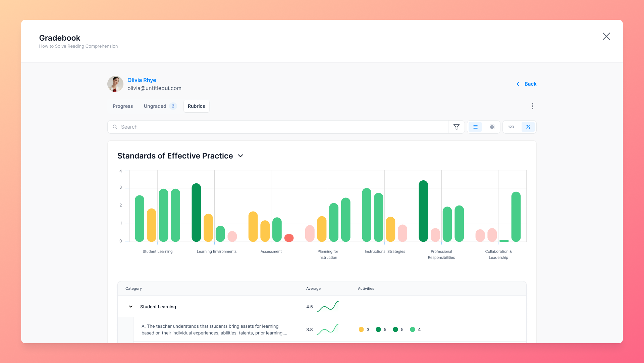Viewport: 644px width, 363px height.
Task: Select the Rubrics tab
Action: (x=197, y=106)
